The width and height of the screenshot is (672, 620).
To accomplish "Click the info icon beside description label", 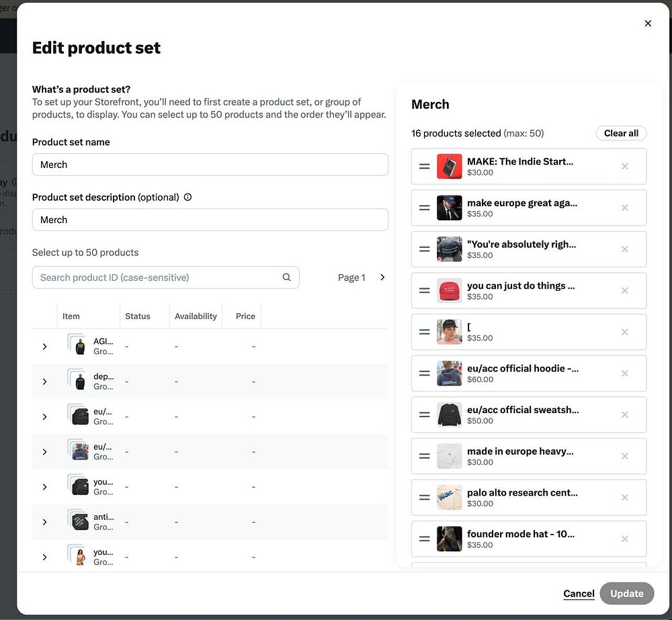I will (187, 197).
